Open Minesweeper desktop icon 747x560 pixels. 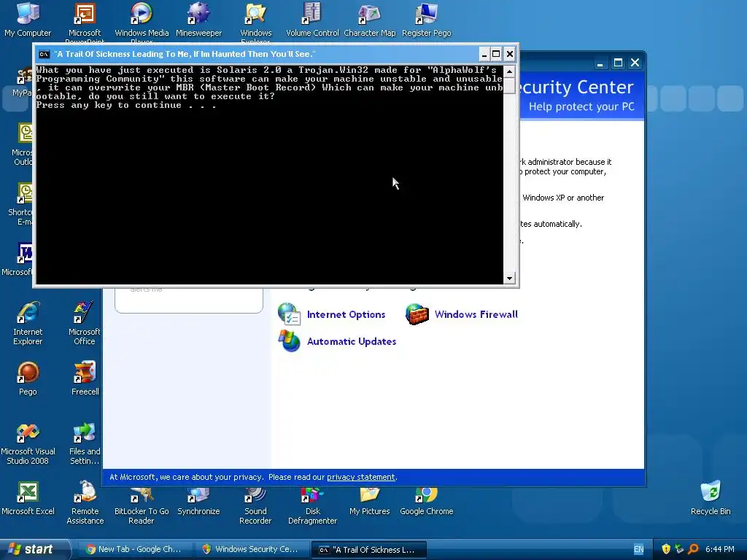click(x=198, y=19)
